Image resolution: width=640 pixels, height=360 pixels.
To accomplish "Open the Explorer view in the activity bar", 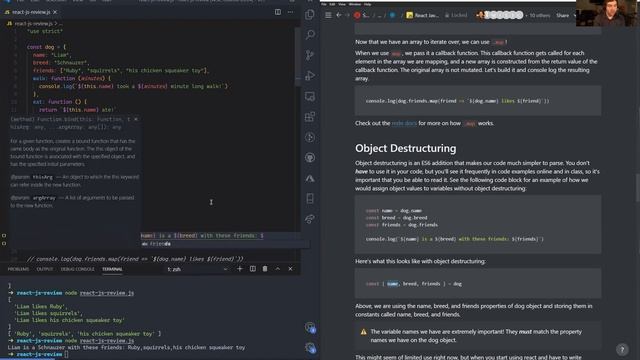I will point(310,15).
